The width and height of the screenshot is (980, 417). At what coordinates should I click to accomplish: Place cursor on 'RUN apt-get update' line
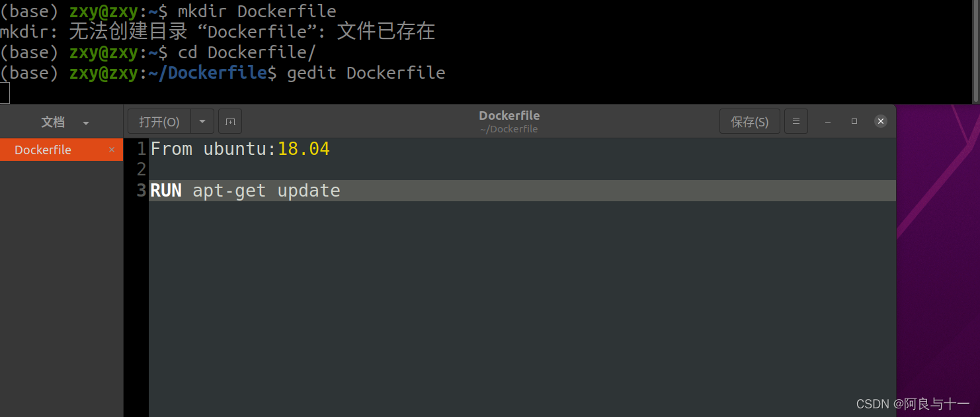tap(245, 191)
